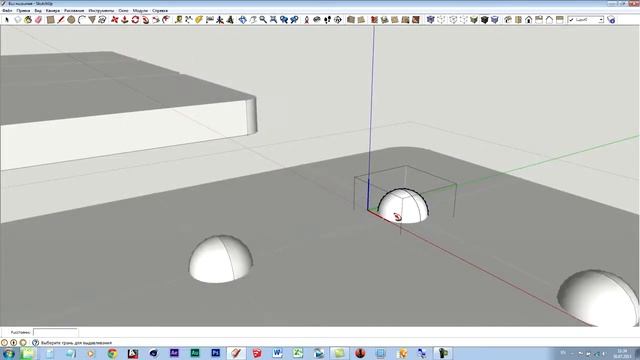Screen dimensions: 640x360
Task: Activate the Push/Pull tool
Action: tap(125, 20)
